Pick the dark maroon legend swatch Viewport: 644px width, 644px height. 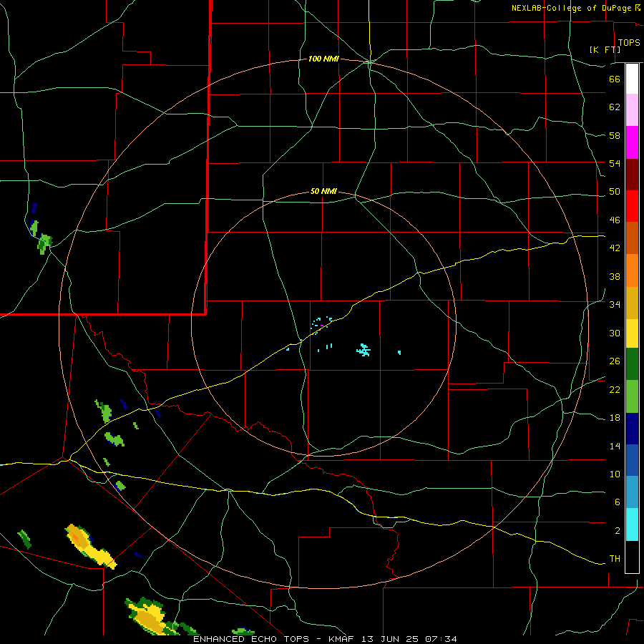point(632,174)
